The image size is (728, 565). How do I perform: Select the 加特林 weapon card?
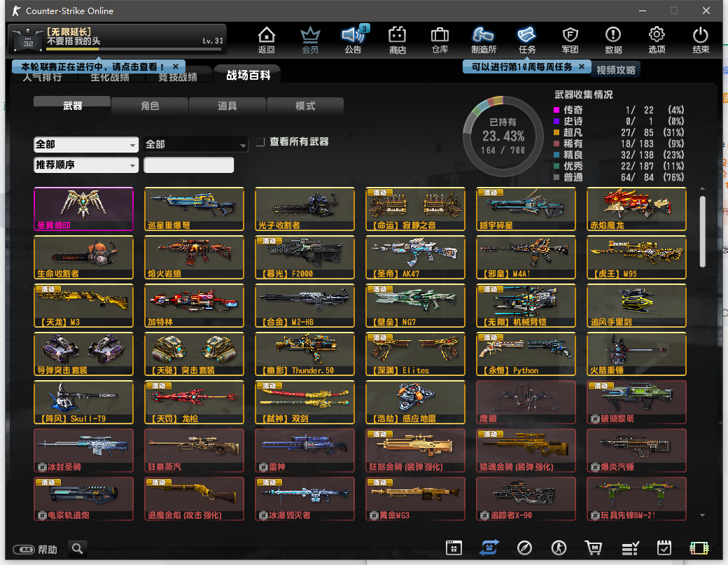pos(194,305)
